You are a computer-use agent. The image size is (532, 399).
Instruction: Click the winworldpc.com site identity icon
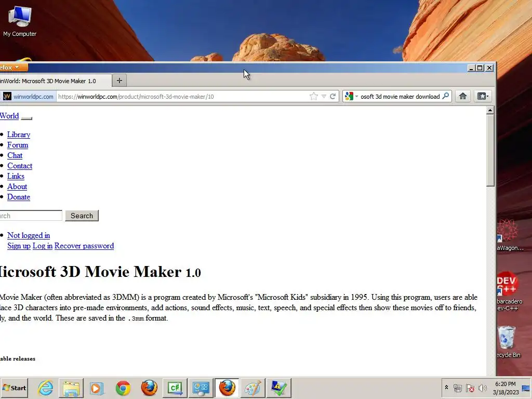7,96
